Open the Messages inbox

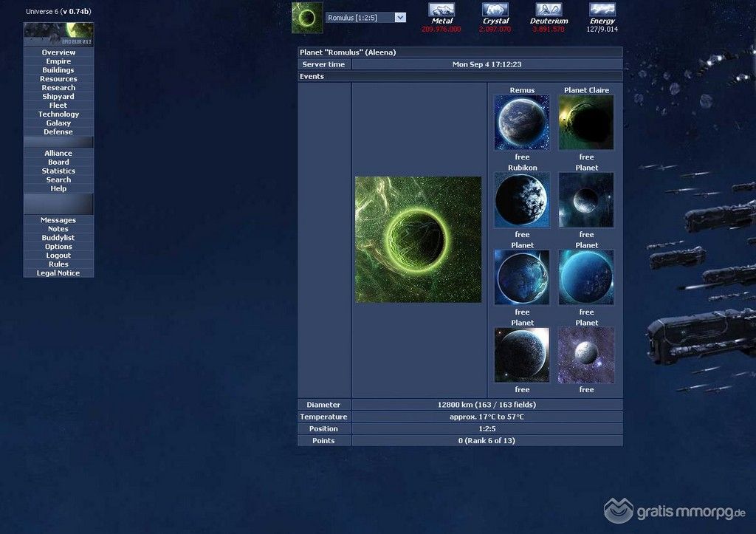[x=58, y=220]
